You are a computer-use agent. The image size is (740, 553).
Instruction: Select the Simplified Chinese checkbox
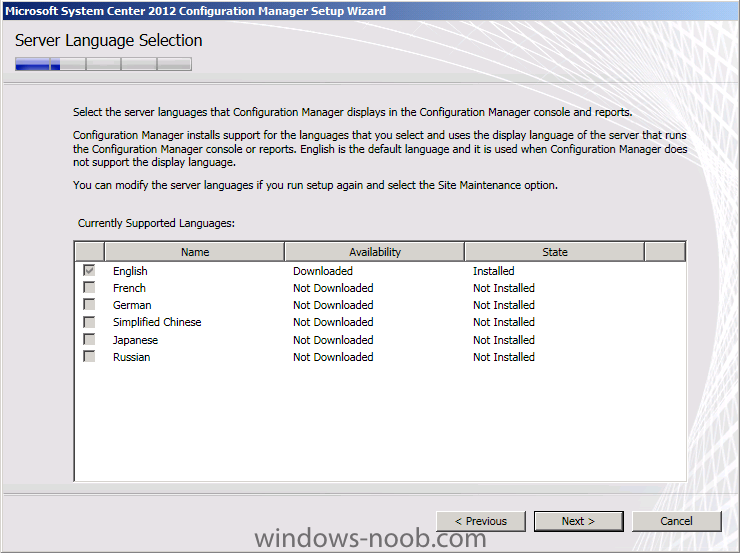coord(89,322)
